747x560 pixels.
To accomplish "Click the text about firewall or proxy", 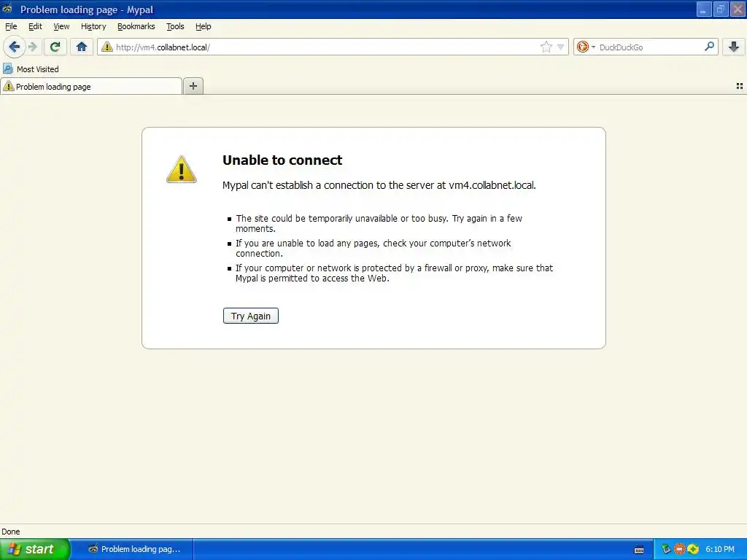I will (394, 273).
